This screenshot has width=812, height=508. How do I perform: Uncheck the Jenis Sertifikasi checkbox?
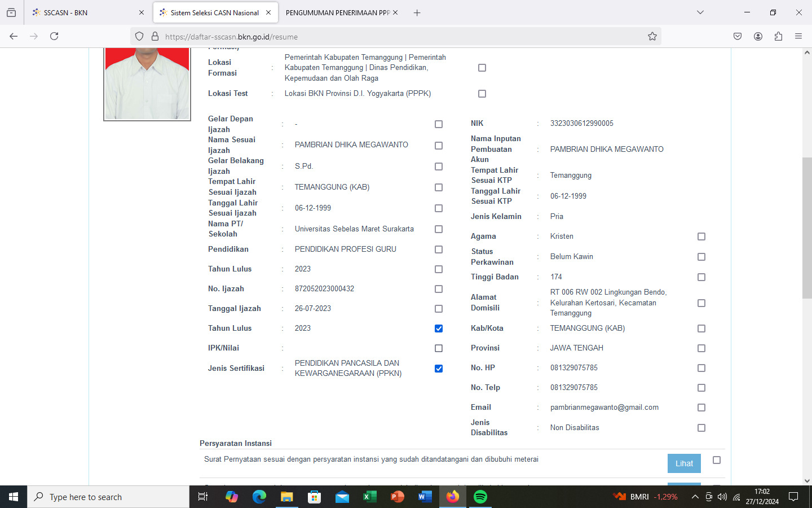tap(439, 369)
